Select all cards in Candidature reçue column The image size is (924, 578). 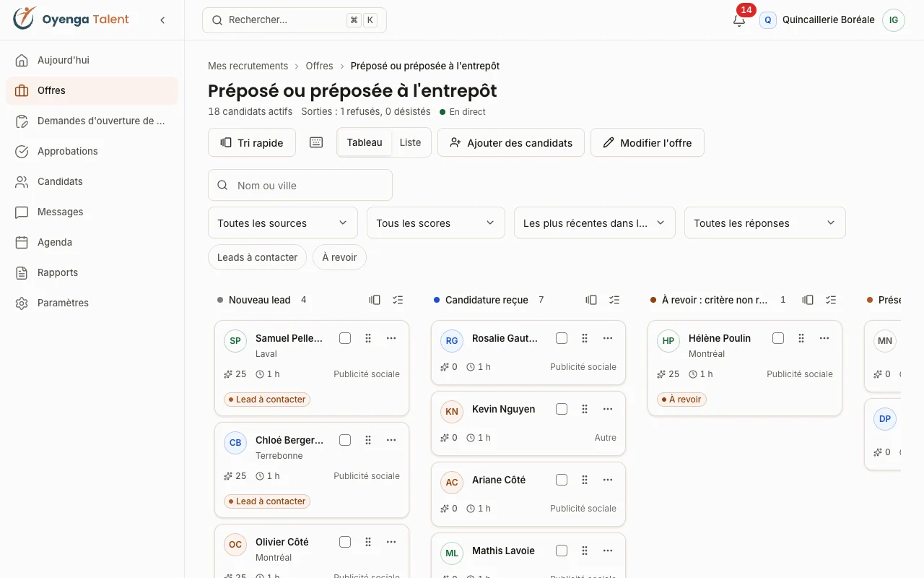tap(614, 300)
